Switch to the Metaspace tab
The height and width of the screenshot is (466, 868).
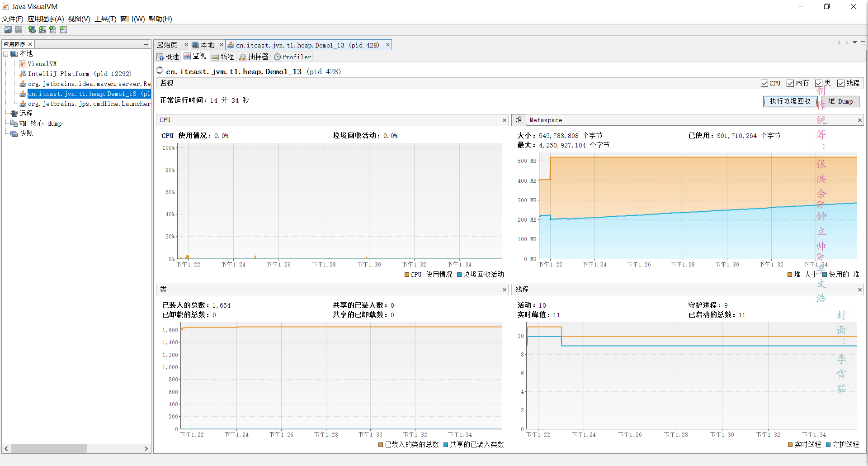coord(546,120)
